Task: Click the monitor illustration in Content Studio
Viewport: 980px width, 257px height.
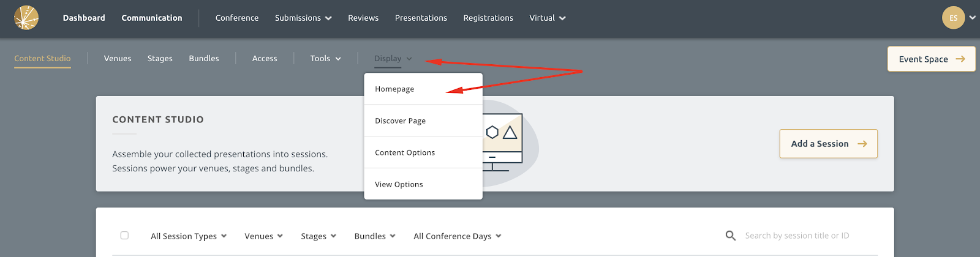Action: (502, 142)
